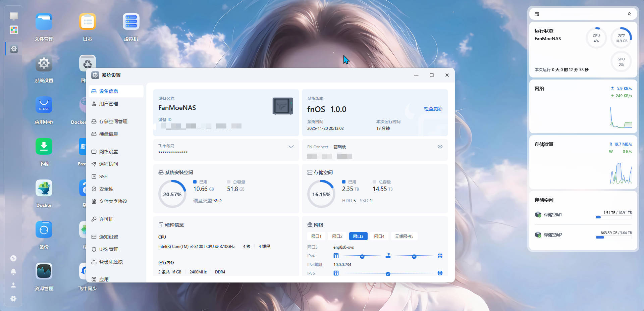Open the 备份 backup app icon
Viewport: 644px width, 311px height.
pos(44,229)
